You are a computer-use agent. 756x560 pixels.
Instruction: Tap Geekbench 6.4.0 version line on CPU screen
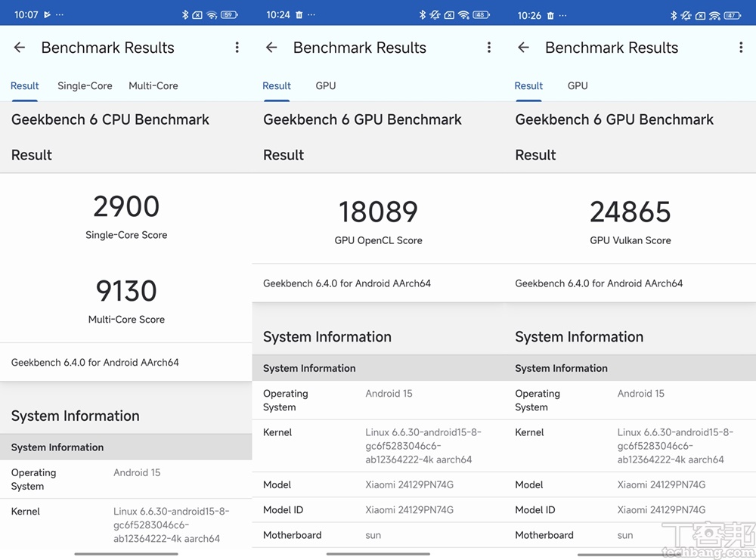[95, 363]
